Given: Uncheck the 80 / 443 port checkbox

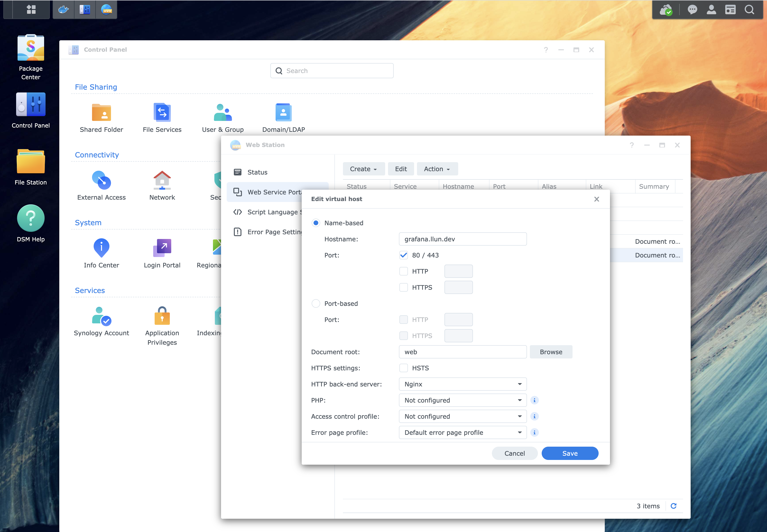Looking at the screenshot, I should pyautogui.click(x=403, y=255).
